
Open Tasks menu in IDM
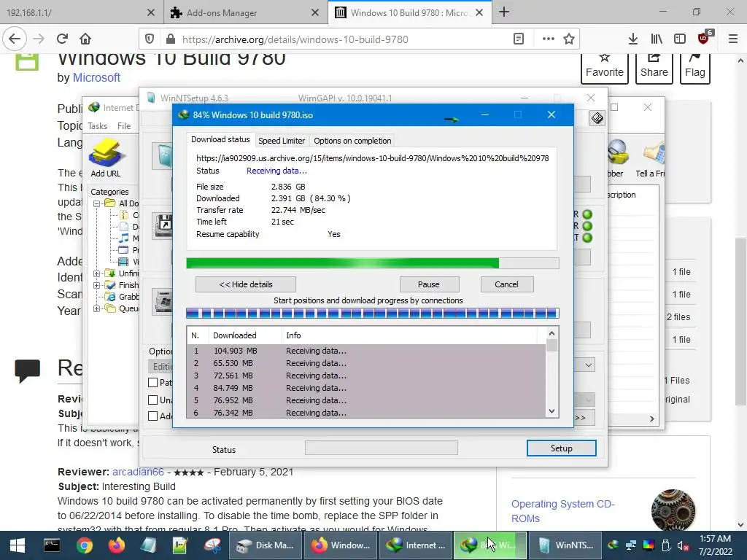(98, 125)
